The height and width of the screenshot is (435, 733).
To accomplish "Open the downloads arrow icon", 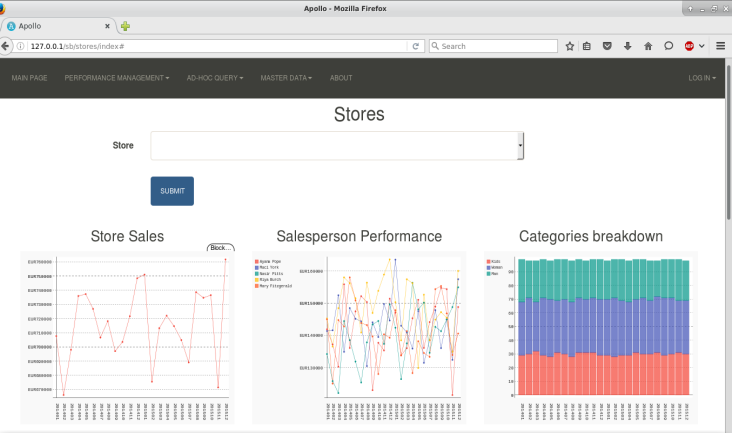I will click(x=627, y=46).
